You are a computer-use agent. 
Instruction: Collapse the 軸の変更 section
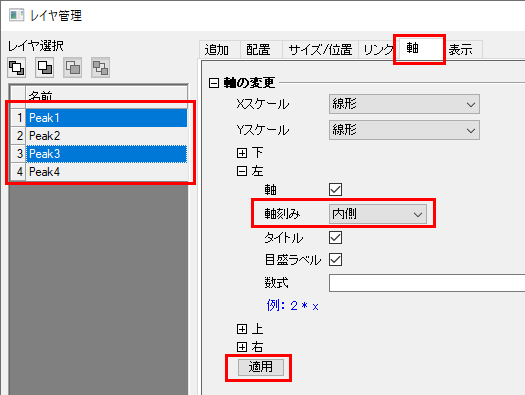(x=214, y=83)
